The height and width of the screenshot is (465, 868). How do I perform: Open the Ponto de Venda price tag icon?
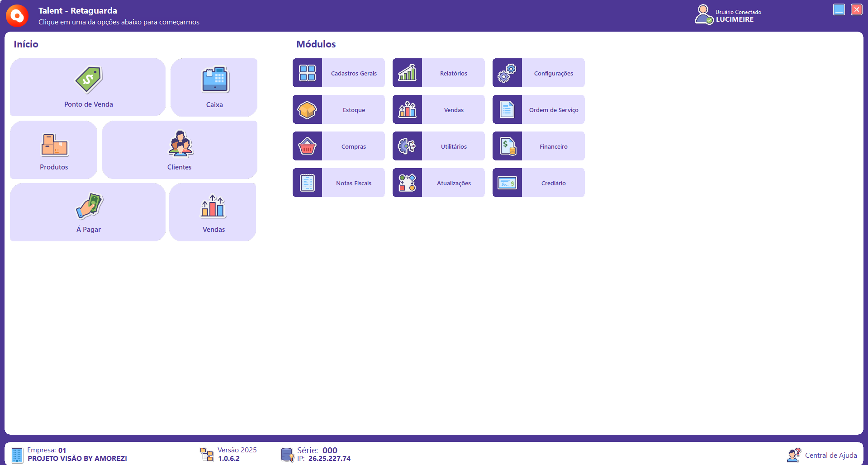89,80
